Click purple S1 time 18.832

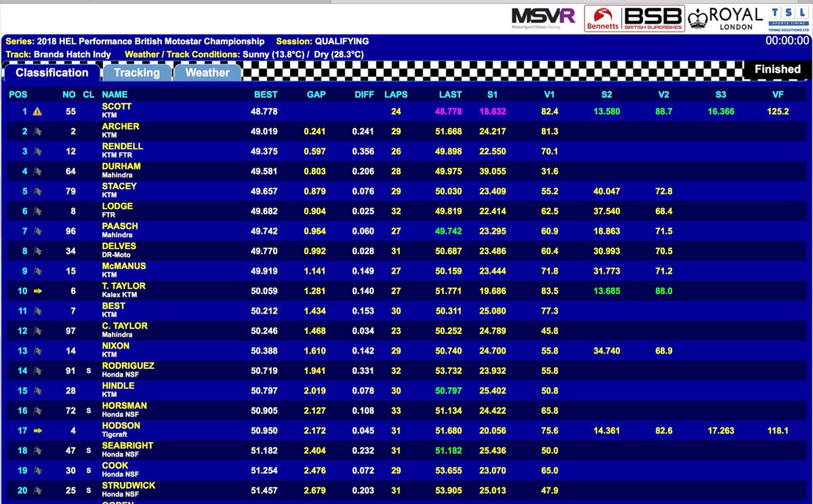[493, 112]
